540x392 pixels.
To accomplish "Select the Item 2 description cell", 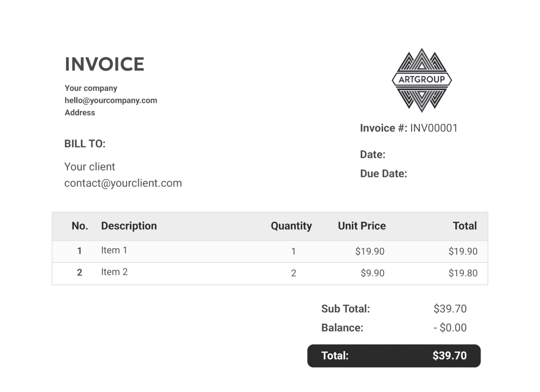I will tap(114, 272).
